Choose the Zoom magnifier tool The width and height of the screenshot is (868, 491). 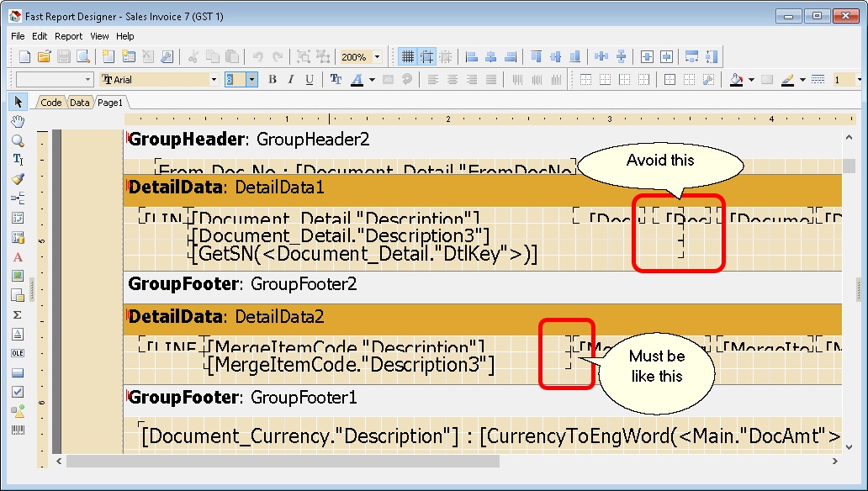[18, 140]
